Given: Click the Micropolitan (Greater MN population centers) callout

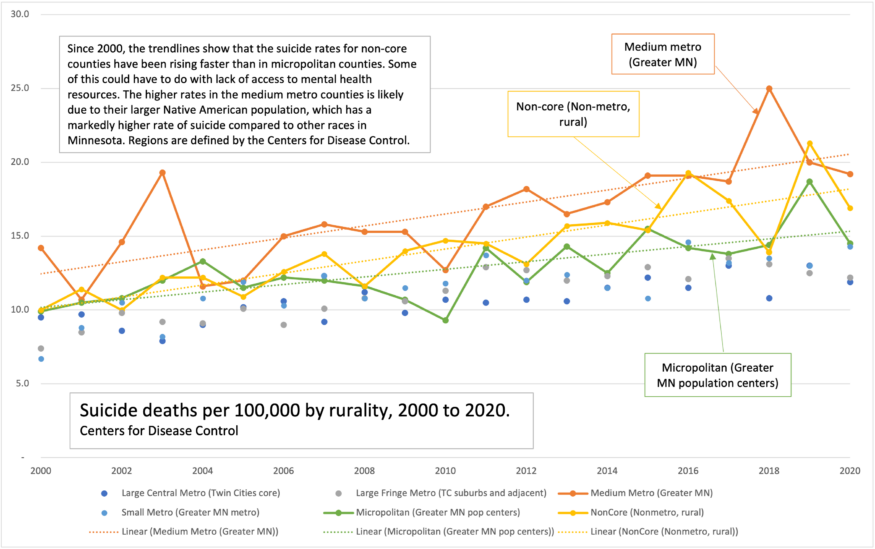Looking at the screenshot, I should (718, 375).
